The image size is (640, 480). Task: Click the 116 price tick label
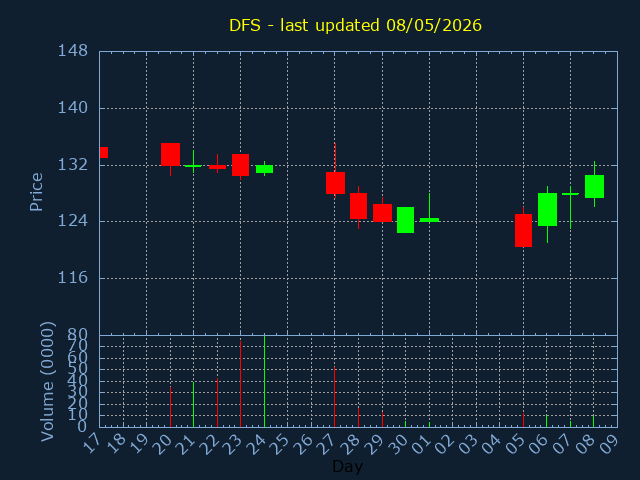point(73,278)
